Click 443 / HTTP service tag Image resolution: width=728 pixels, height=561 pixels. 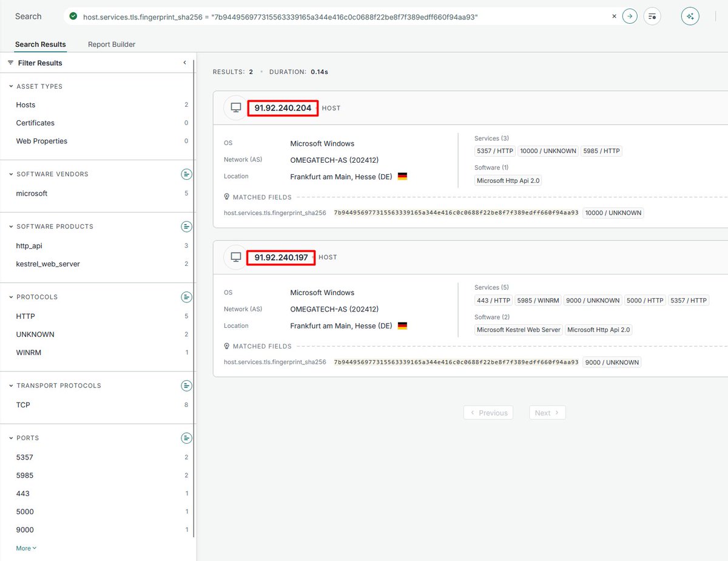pos(494,301)
